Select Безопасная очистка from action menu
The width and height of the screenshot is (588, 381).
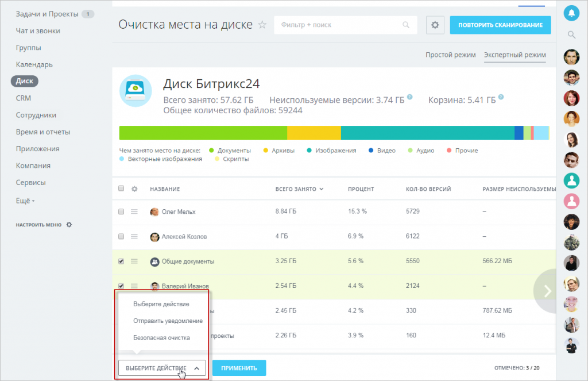coord(161,338)
